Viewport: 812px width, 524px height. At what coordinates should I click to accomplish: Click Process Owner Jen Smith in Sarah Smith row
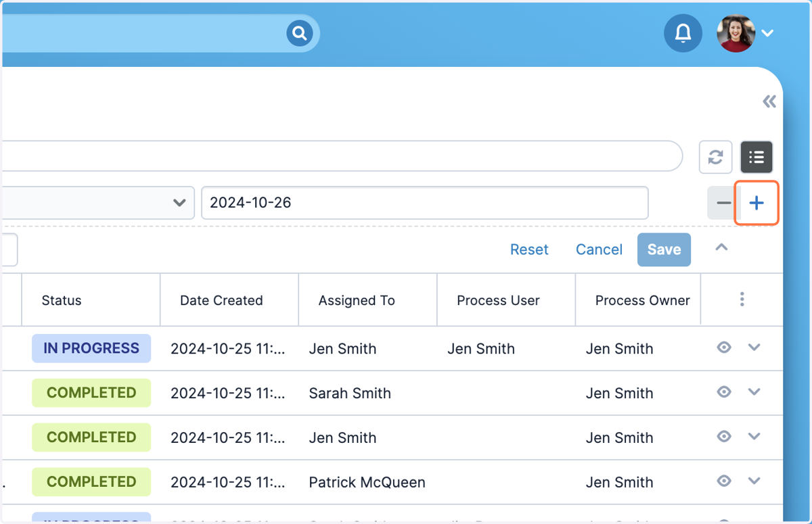click(x=619, y=394)
